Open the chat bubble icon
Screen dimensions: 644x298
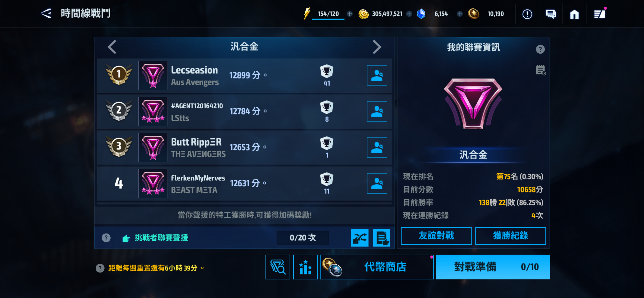[551, 14]
